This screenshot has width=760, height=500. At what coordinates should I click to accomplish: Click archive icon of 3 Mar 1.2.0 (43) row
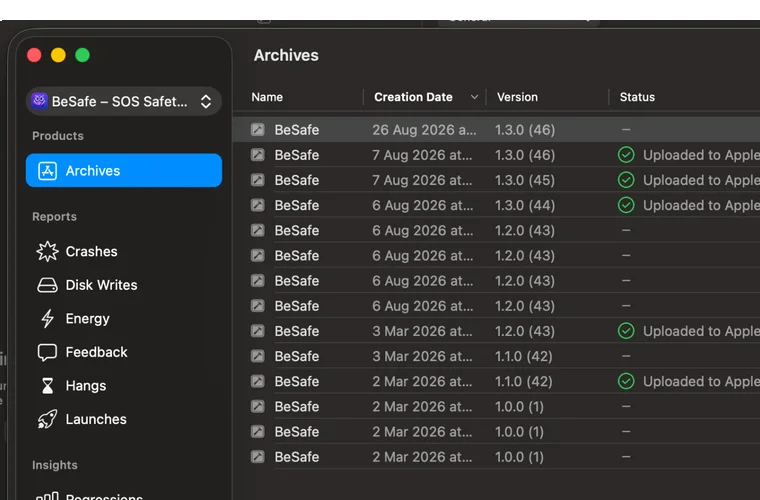tap(257, 331)
